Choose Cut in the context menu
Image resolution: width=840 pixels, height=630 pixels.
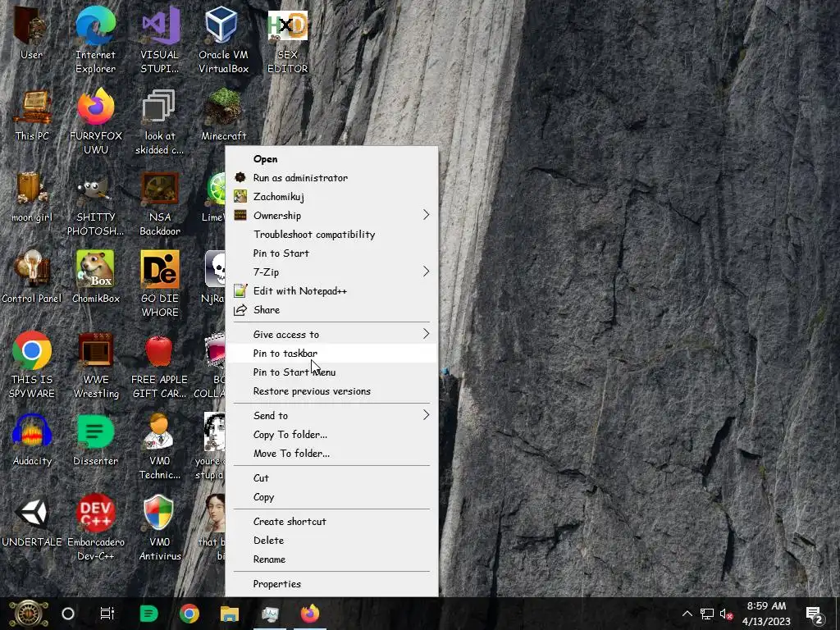[331, 478]
